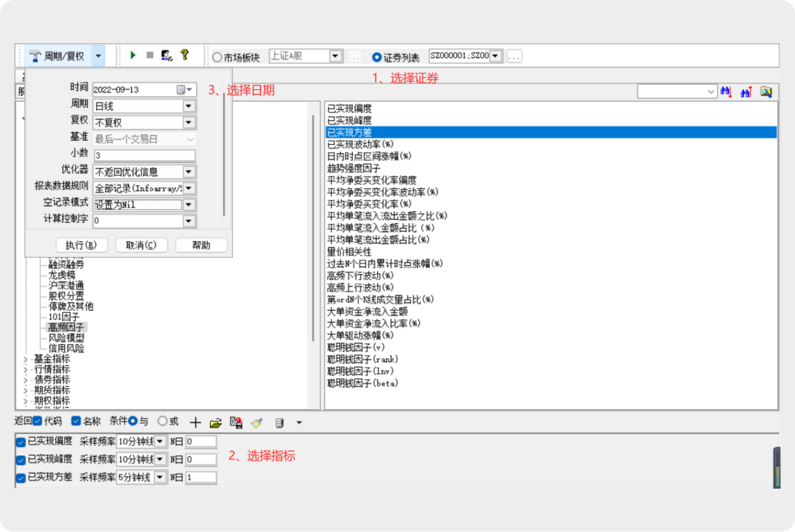Screen dimensions: 795x532
Task: Select 已实现波动率(%) in the indicator list
Action: pos(360,144)
